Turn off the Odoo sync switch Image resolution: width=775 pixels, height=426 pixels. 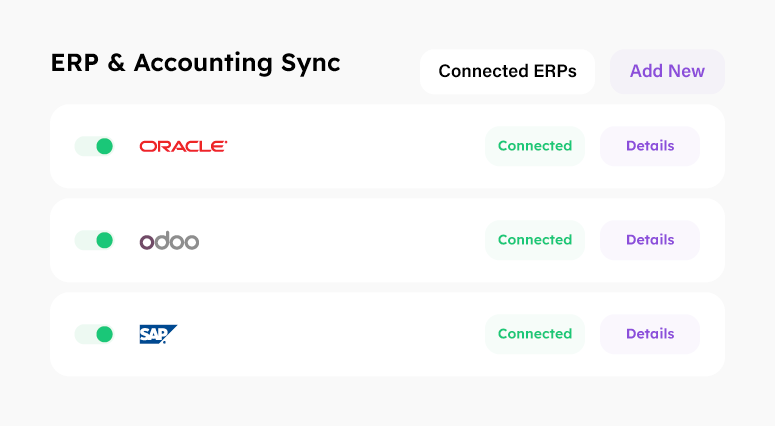(94, 240)
